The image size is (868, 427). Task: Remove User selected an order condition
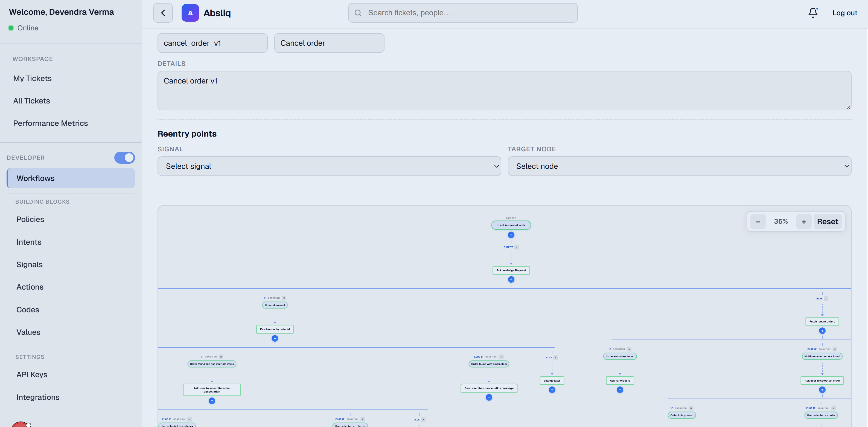point(834,408)
